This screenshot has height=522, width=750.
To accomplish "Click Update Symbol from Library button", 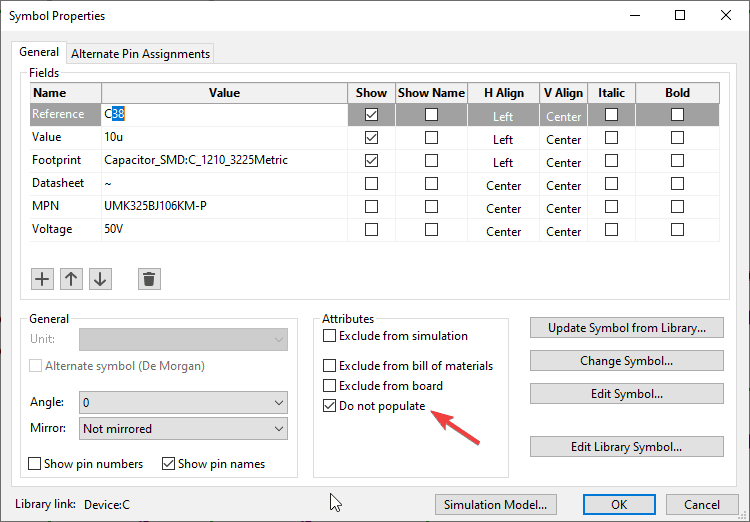I will point(626,328).
